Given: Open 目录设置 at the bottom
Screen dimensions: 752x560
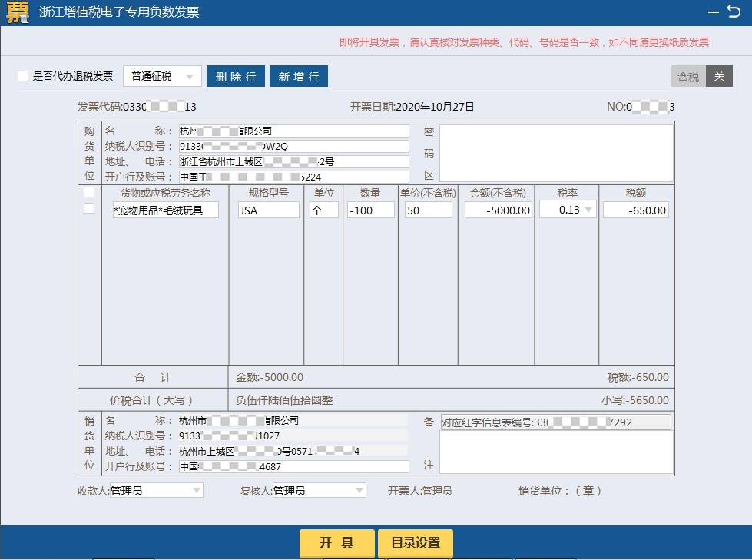Looking at the screenshot, I should pos(416,543).
